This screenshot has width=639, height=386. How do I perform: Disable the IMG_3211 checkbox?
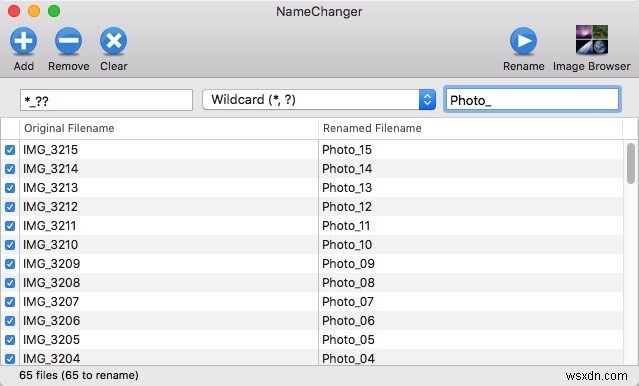tap(10, 226)
